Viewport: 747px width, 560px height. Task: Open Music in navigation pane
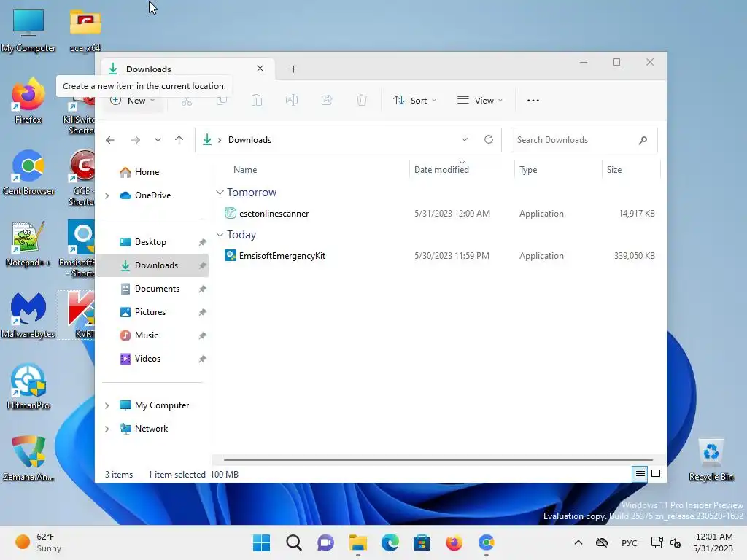(146, 335)
